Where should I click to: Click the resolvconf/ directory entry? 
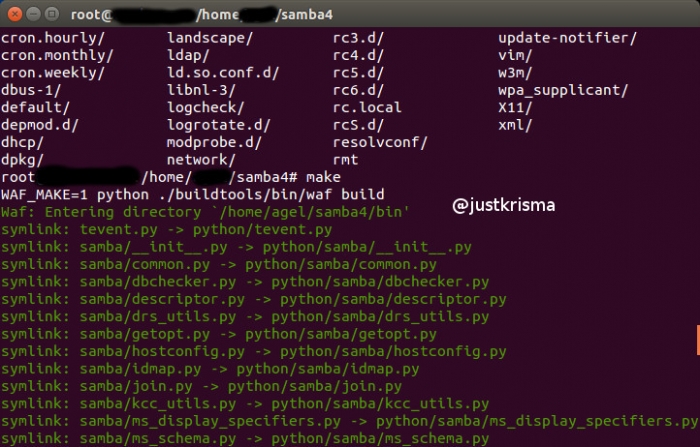pos(380,142)
